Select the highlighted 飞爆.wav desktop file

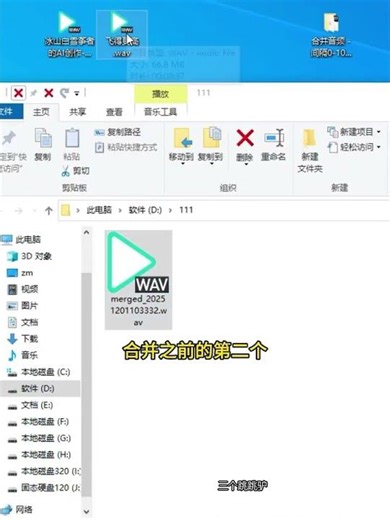pos(122,34)
